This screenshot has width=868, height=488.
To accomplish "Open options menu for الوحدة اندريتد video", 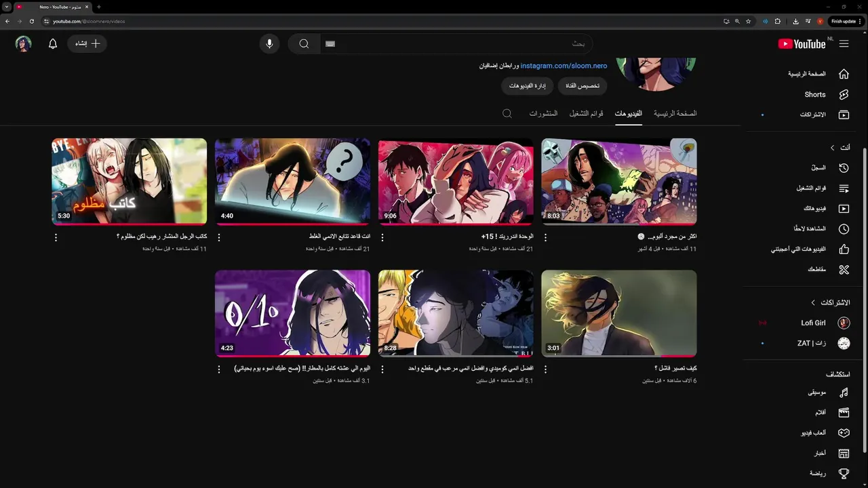I will pos(382,238).
